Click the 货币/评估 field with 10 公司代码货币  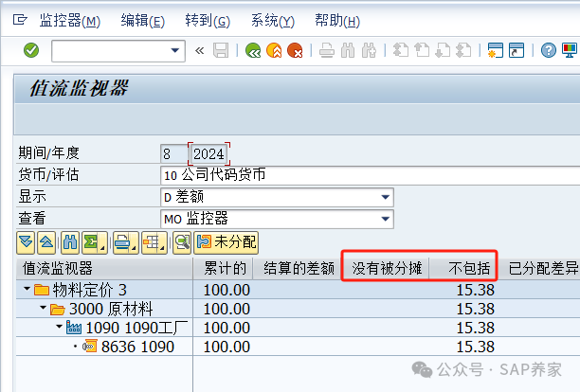point(370,175)
